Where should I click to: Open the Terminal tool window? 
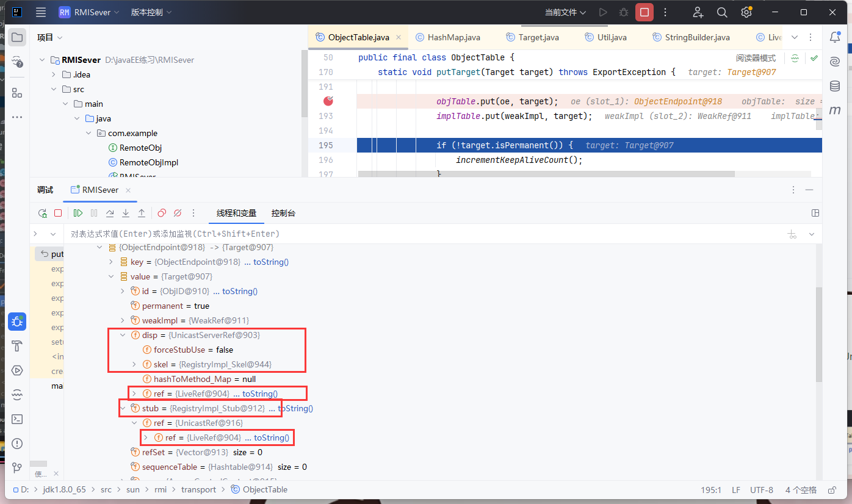tap(17, 419)
